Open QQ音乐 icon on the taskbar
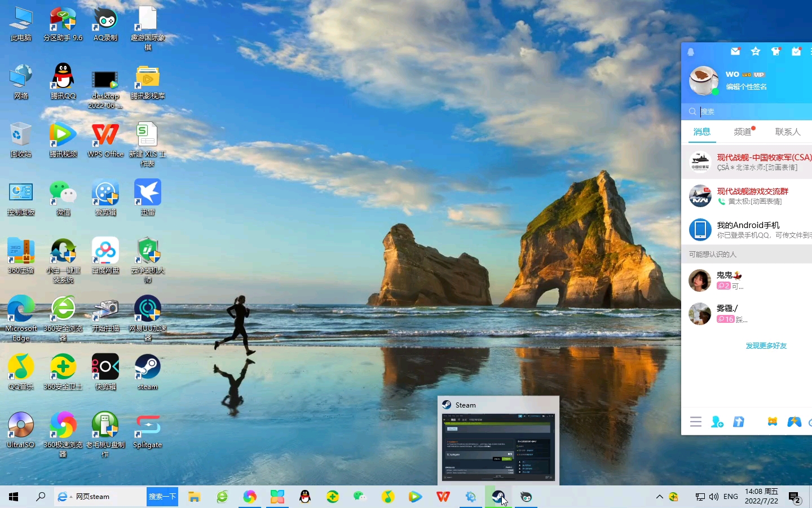The height and width of the screenshot is (508, 812). 388,497
